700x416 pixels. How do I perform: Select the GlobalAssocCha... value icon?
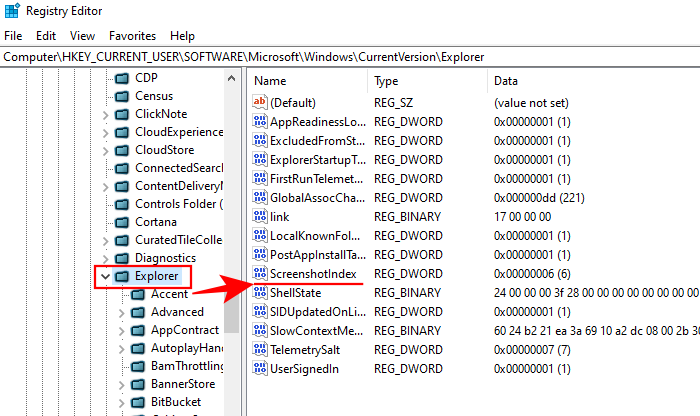pos(259,197)
